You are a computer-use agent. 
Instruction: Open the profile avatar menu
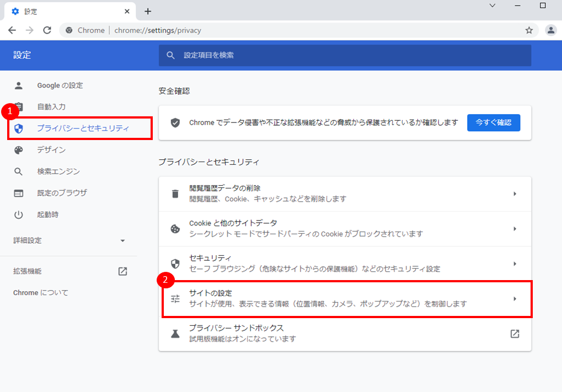[x=551, y=30]
